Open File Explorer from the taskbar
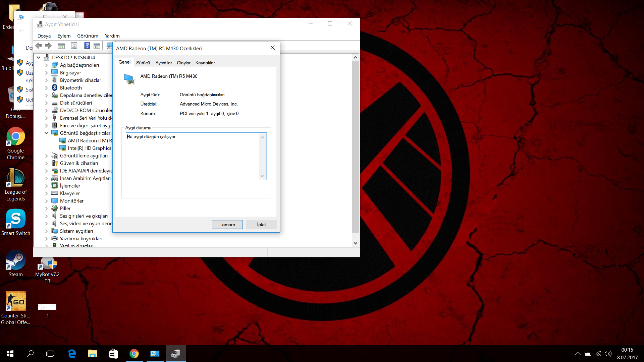The width and height of the screenshot is (644, 362). pyautogui.click(x=92, y=354)
